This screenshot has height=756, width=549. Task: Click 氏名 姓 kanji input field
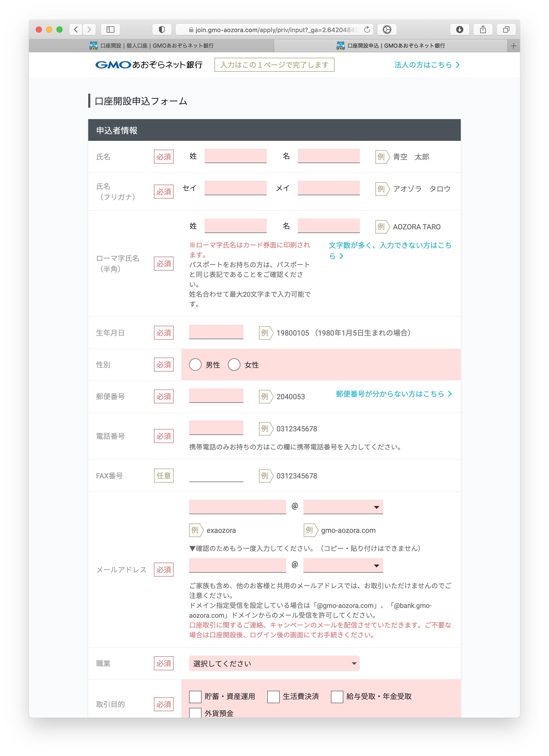pos(235,156)
